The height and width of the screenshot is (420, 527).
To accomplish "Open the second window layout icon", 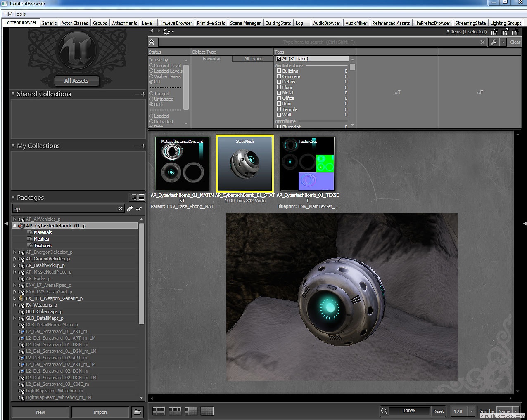I will coord(505,32).
